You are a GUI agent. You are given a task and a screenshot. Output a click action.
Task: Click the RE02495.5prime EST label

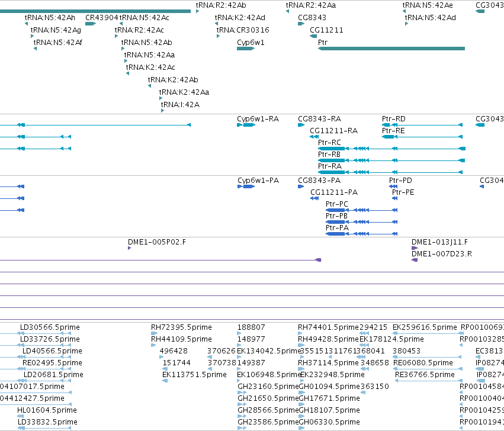(52, 363)
